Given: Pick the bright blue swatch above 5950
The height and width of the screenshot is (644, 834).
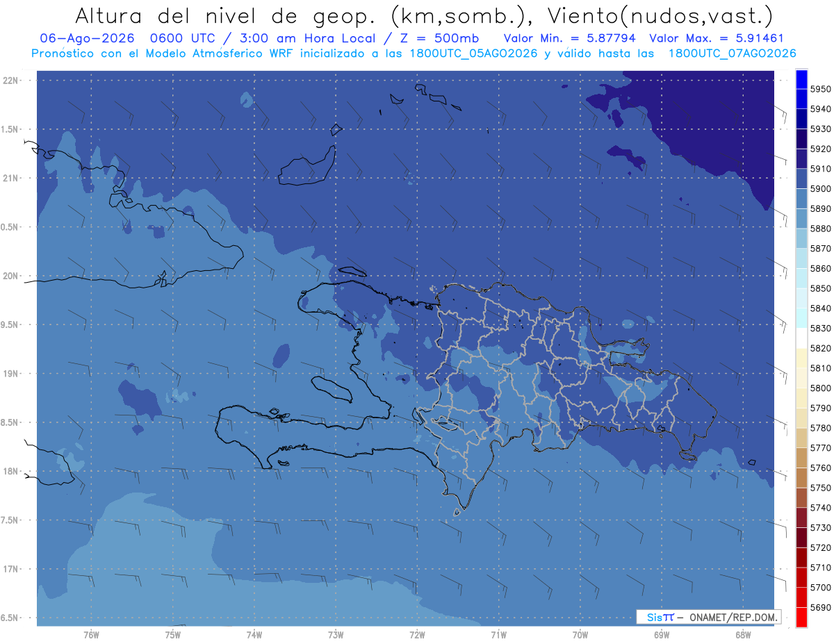Looking at the screenshot, I should pos(801,79).
